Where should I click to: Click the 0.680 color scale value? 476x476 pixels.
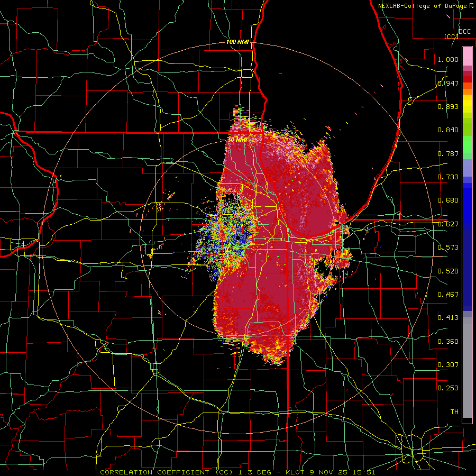tap(448, 200)
